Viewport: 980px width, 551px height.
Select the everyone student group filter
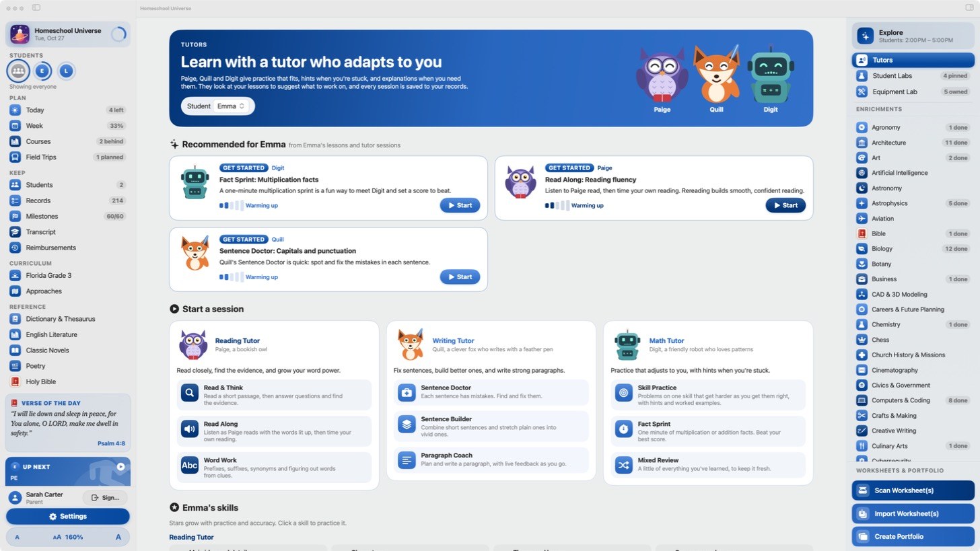[18, 71]
